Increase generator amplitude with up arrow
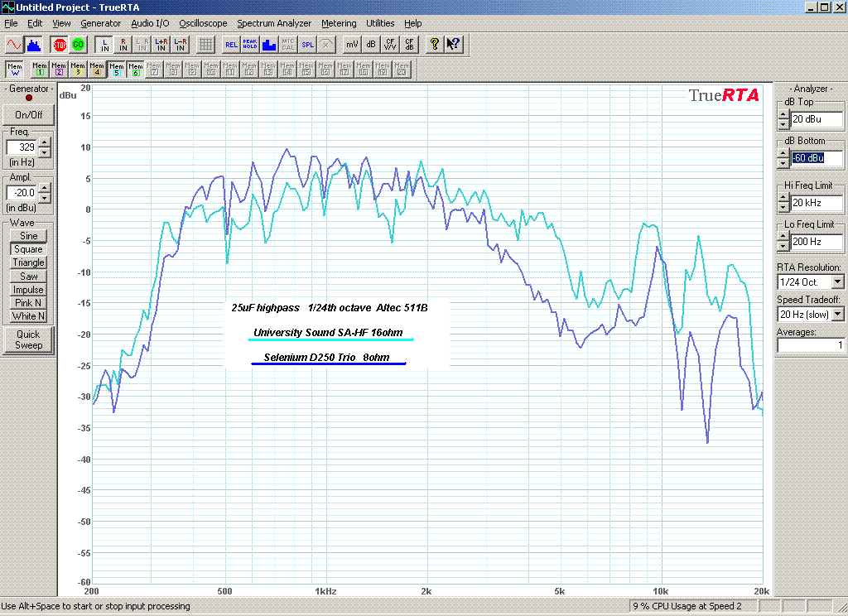The width and height of the screenshot is (848, 616). 45,188
